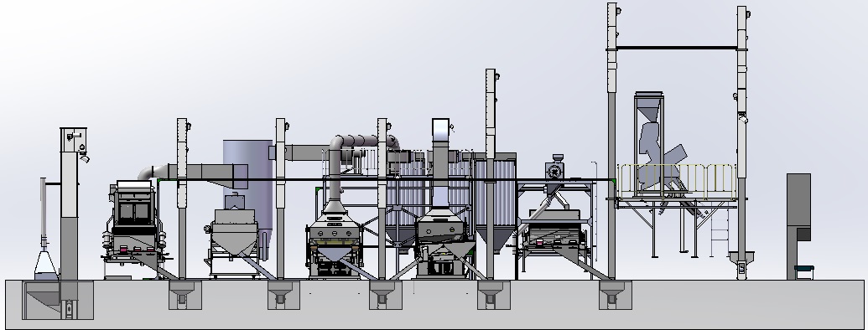Click the head of the leftmost bucket elevator

pyautogui.click(x=74, y=140)
